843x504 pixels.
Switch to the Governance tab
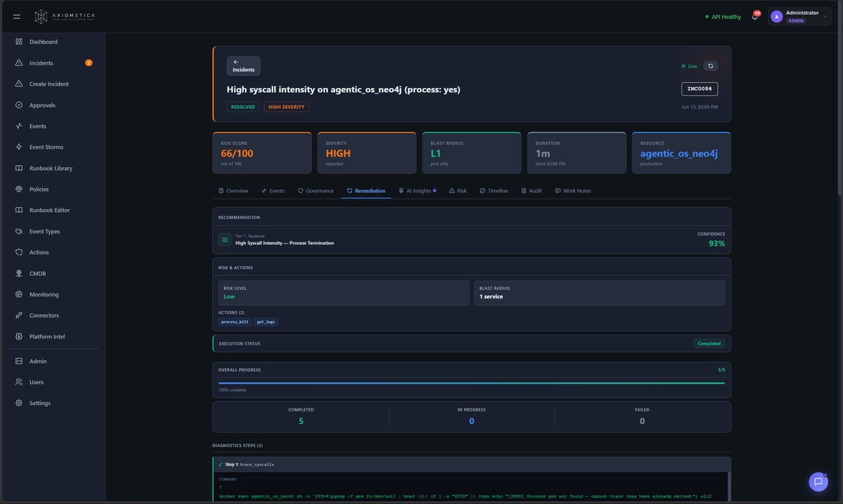tap(315, 191)
